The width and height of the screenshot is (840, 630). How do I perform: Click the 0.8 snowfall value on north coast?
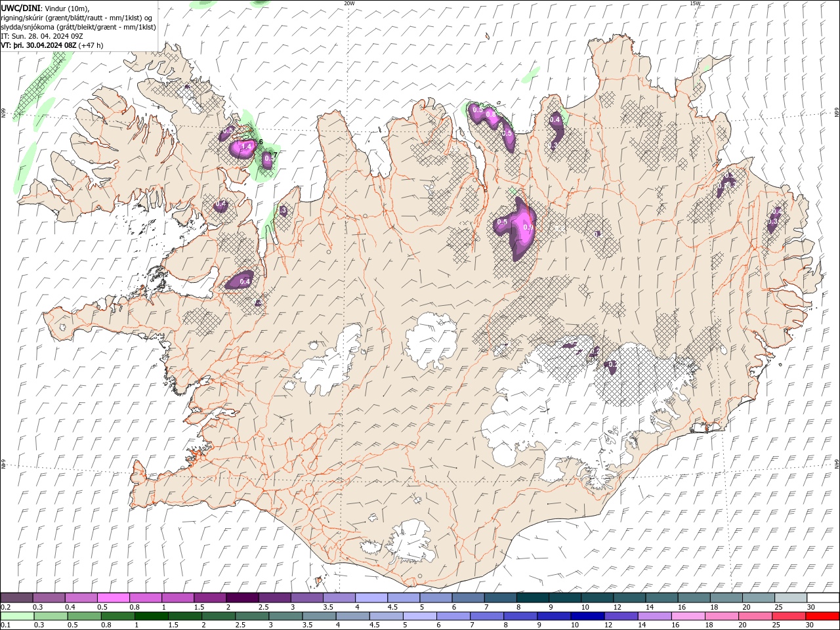pyautogui.click(x=490, y=114)
